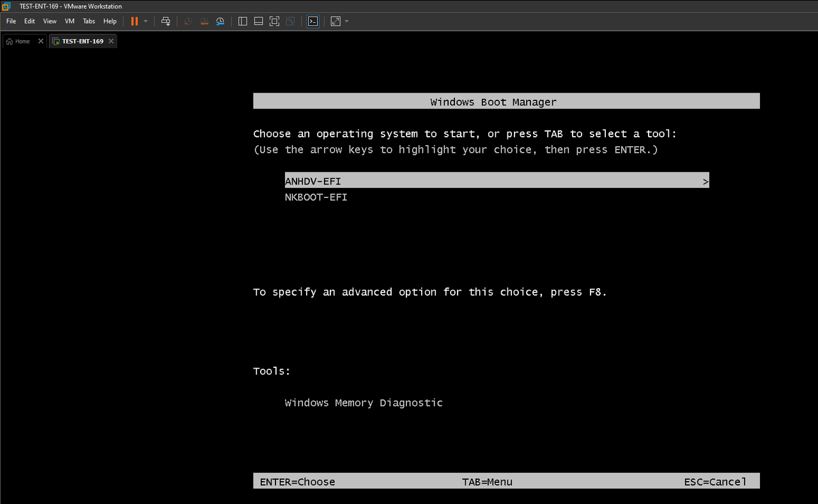Select the NKBOOT-EFI boot entry
The height and width of the screenshot is (504, 818).
(316, 197)
